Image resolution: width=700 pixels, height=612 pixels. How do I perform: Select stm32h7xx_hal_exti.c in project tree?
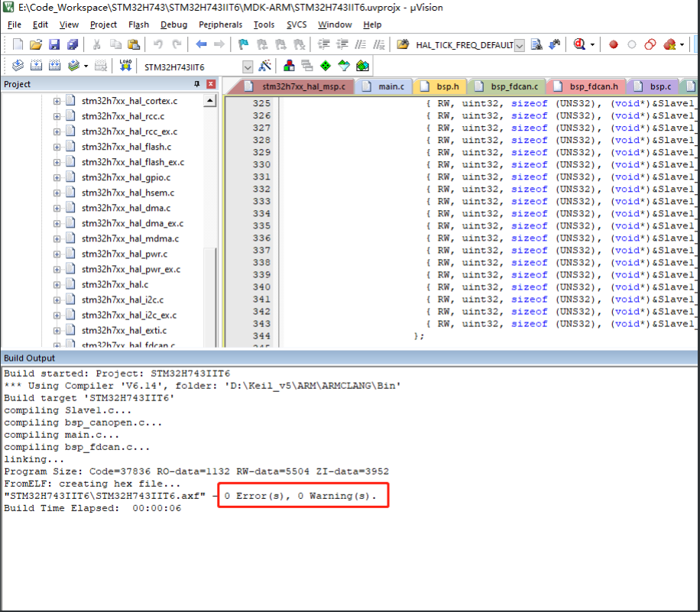point(124,331)
